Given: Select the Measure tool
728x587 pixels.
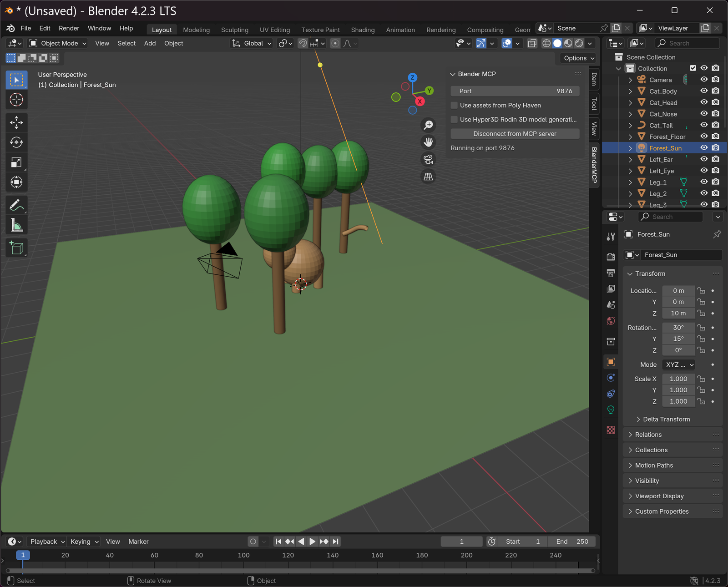Looking at the screenshot, I should point(16,225).
